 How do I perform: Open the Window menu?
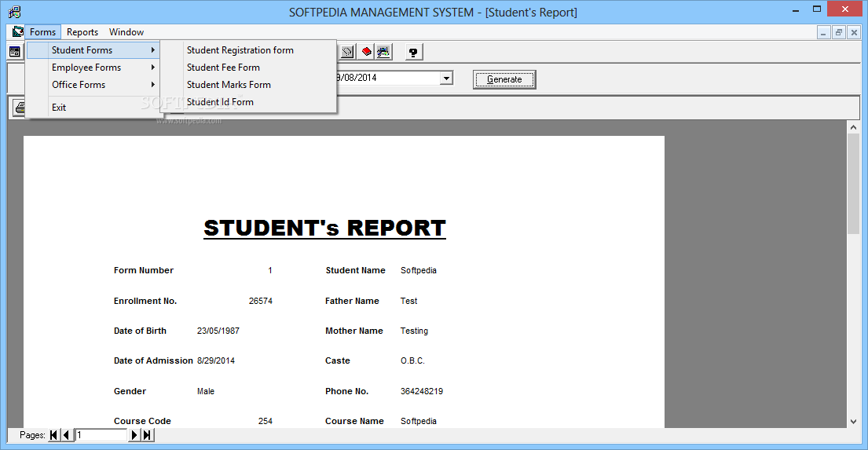coord(126,32)
